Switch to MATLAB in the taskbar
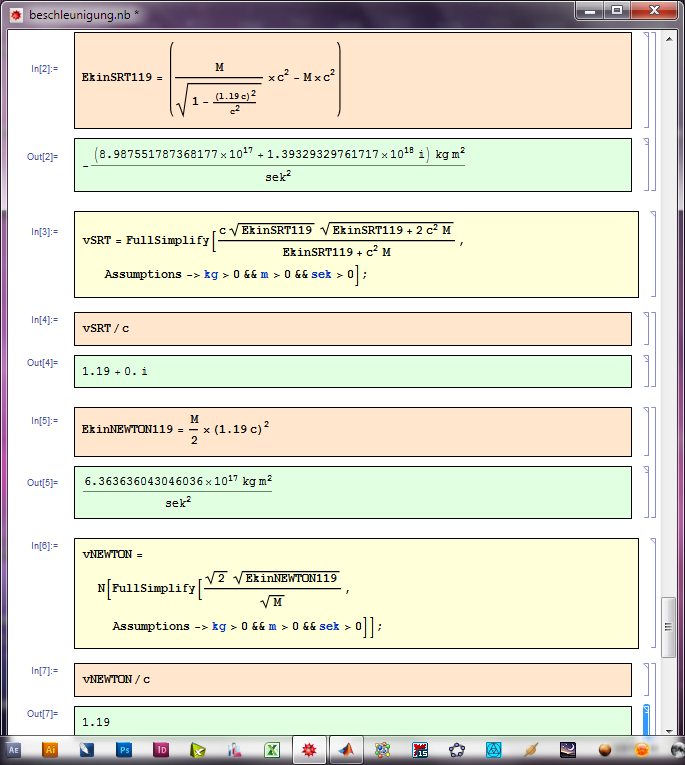This screenshot has width=685, height=765. 345,749
